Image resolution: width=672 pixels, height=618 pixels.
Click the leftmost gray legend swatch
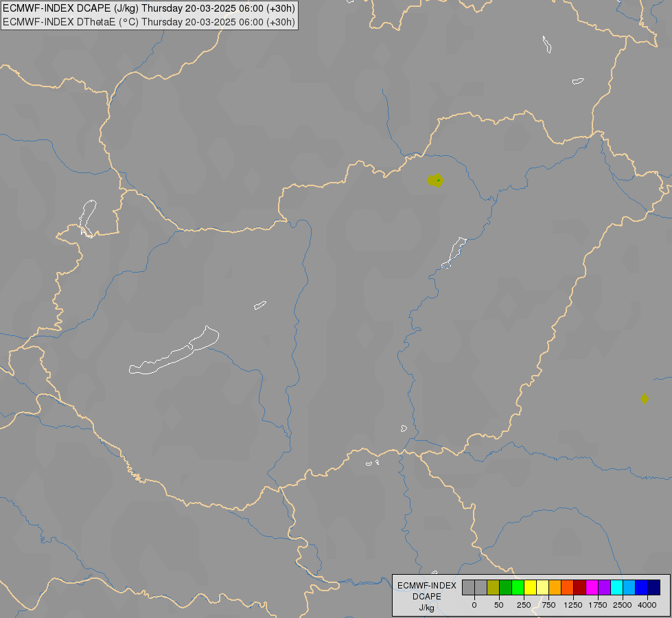(x=468, y=588)
